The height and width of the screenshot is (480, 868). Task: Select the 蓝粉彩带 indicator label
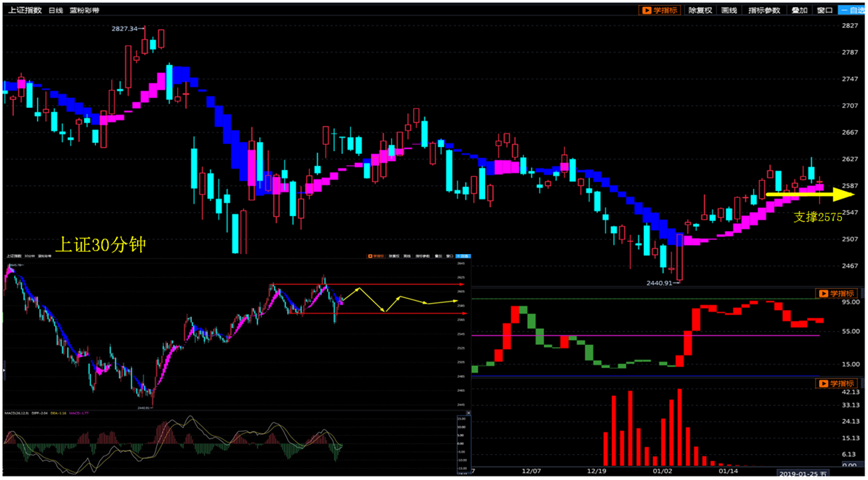point(84,10)
